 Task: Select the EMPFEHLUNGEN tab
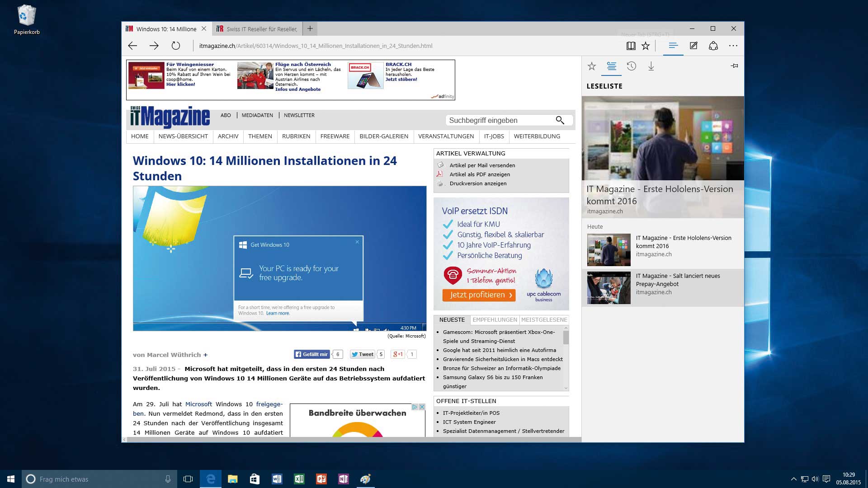[x=495, y=320]
